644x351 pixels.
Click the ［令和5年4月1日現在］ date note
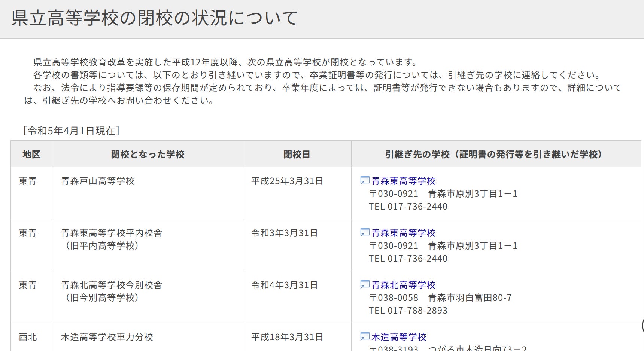pyautogui.click(x=71, y=131)
